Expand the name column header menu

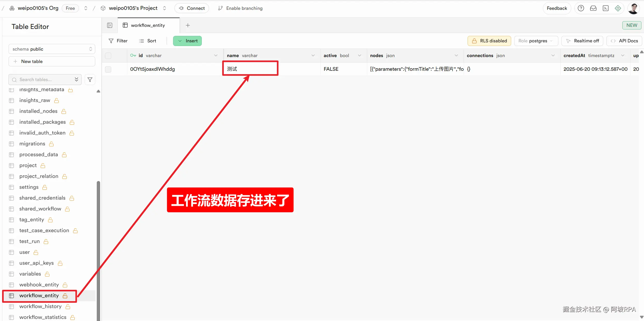313,56
